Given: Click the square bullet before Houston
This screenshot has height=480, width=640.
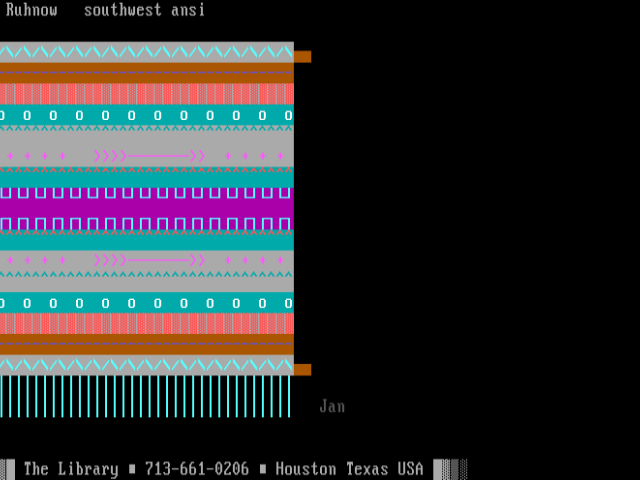Looking at the screenshot, I should point(262,469).
